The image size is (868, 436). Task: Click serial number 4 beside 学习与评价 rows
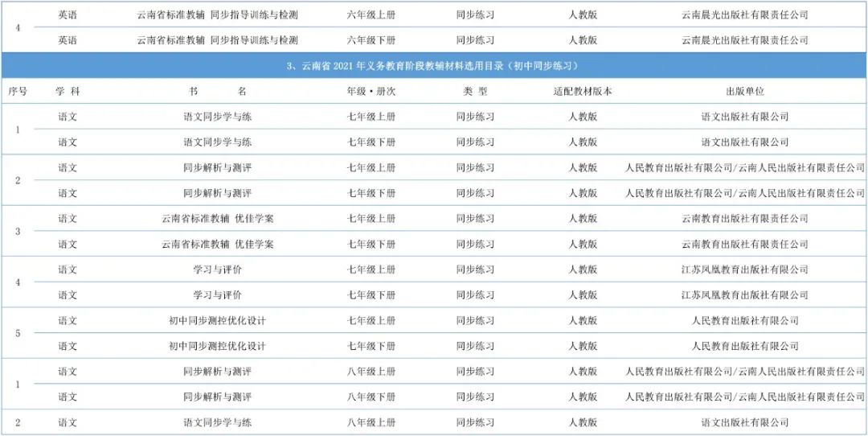(x=18, y=282)
